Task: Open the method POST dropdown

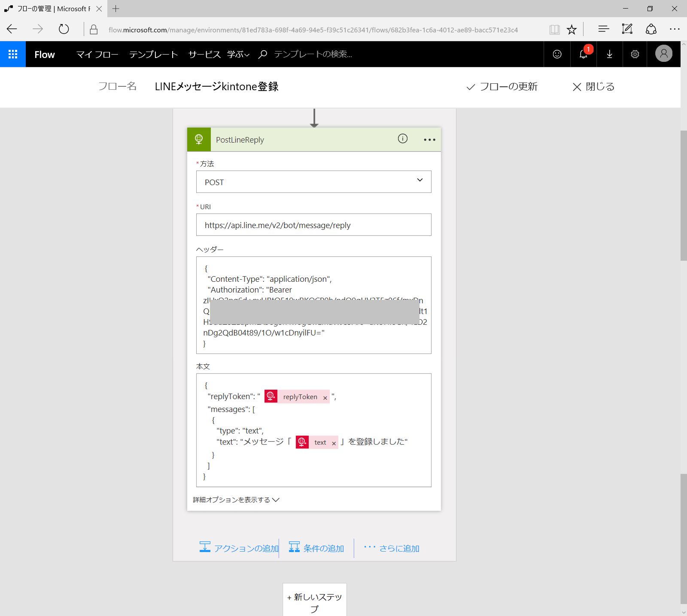Action: point(314,182)
